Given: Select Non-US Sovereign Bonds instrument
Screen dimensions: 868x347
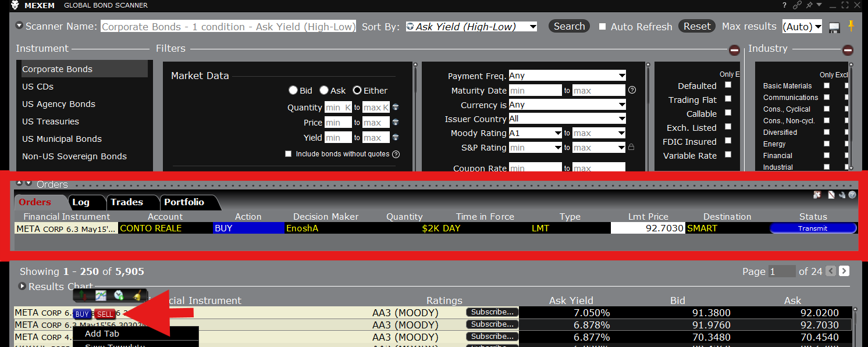Looking at the screenshot, I should (74, 156).
